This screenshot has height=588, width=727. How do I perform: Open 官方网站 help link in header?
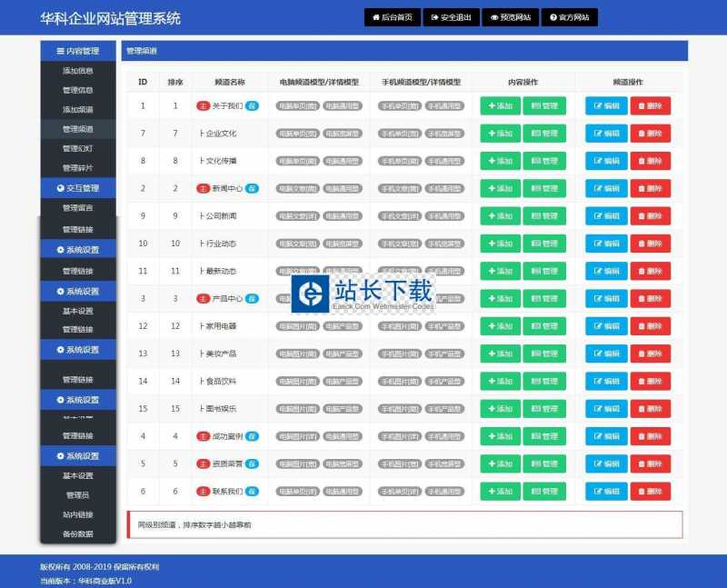[x=570, y=17]
